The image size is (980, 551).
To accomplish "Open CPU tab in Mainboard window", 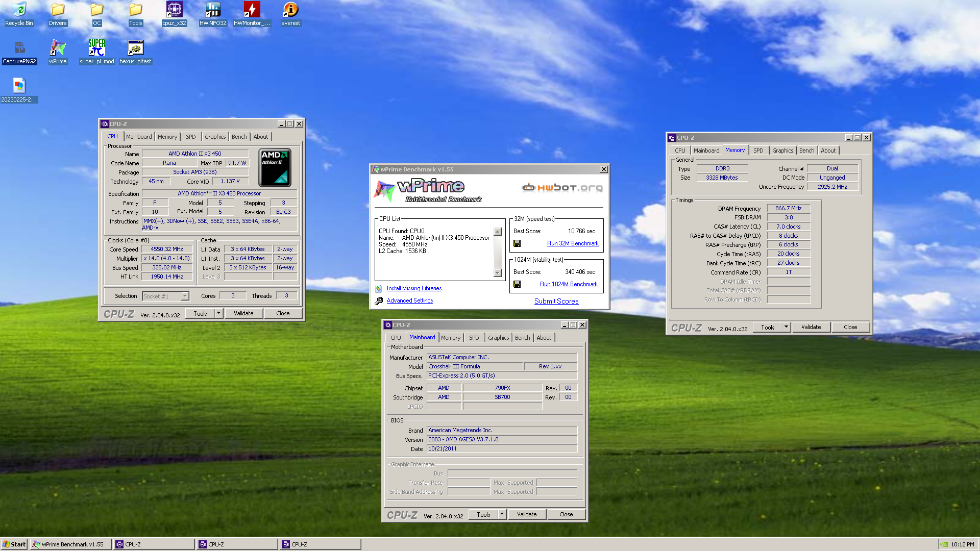I will coord(396,338).
